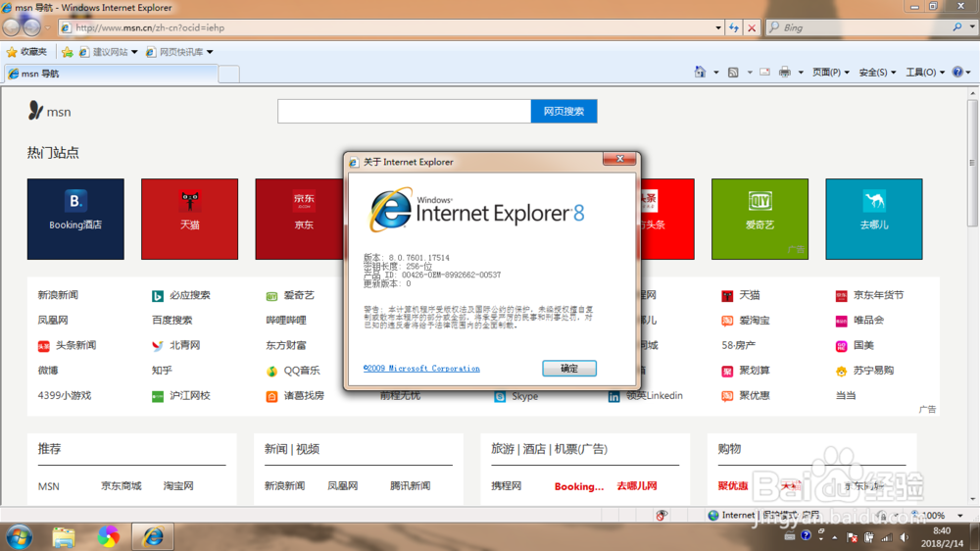Open Home button dropdown arrow
This screenshot has width=980, height=551.
point(716,73)
